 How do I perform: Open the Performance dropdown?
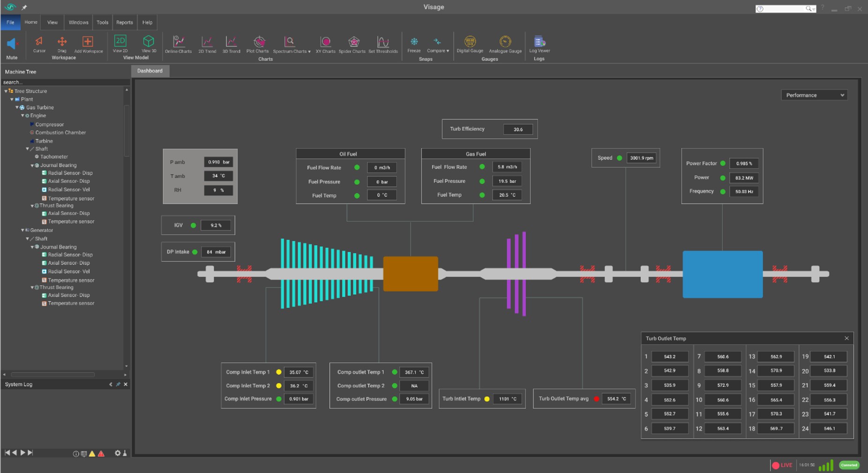(x=814, y=95)
